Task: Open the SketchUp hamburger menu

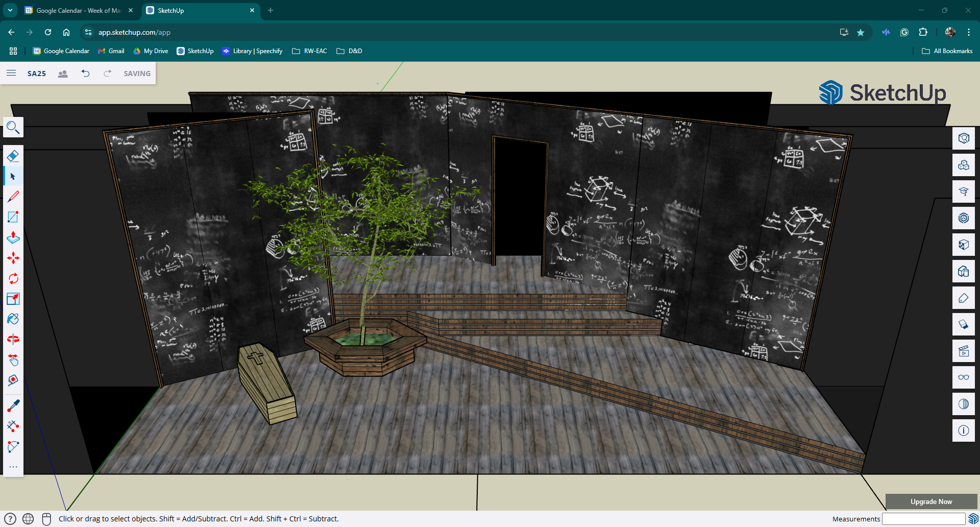Action: coord(11,73)
